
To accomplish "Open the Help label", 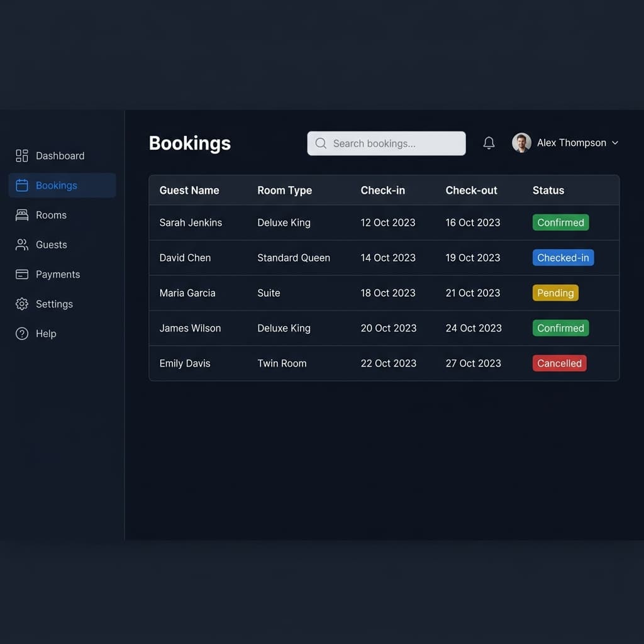I will tap(46, 333).
